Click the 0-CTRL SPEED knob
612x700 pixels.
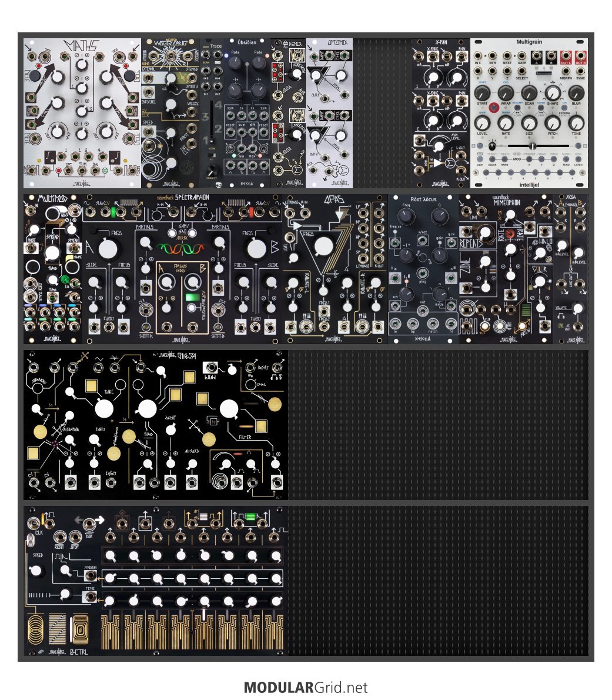pyautogui.click(x=36, y=571)
